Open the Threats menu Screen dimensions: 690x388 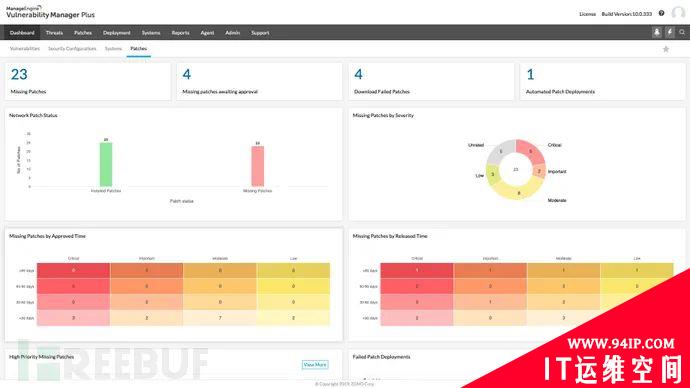tap(54, 33)
